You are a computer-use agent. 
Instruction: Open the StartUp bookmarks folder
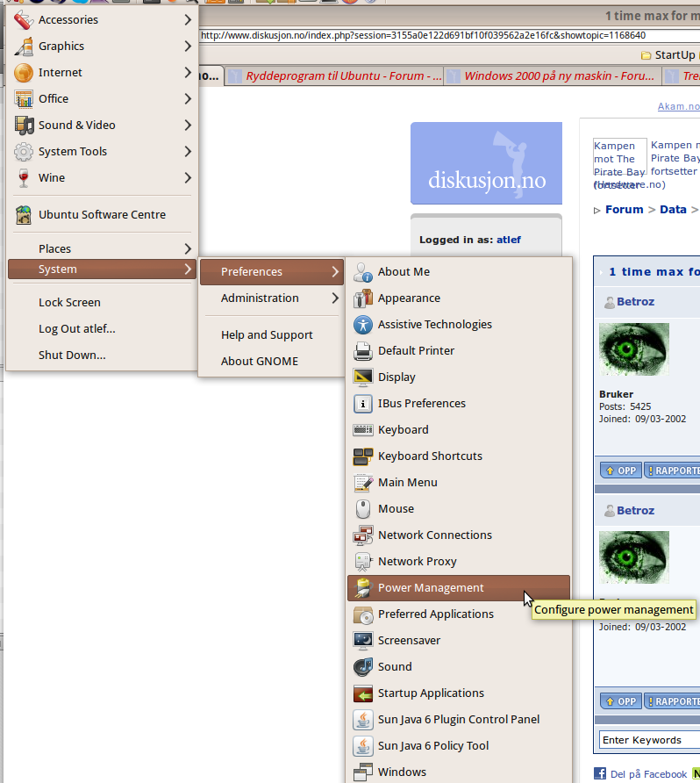pyautogui.click(x=668, y=55)
